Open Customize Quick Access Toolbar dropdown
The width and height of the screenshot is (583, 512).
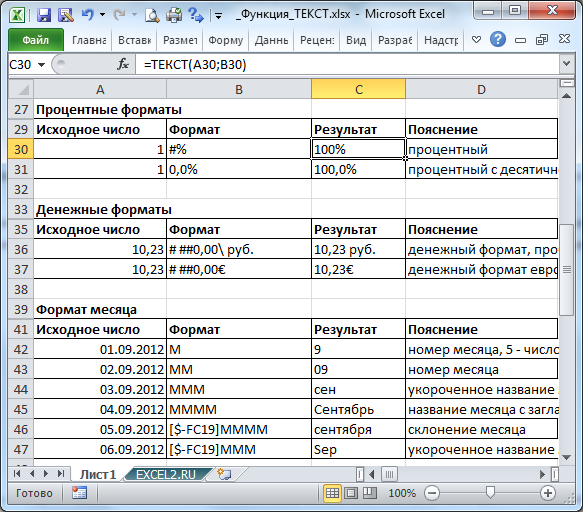click(219, 16)
